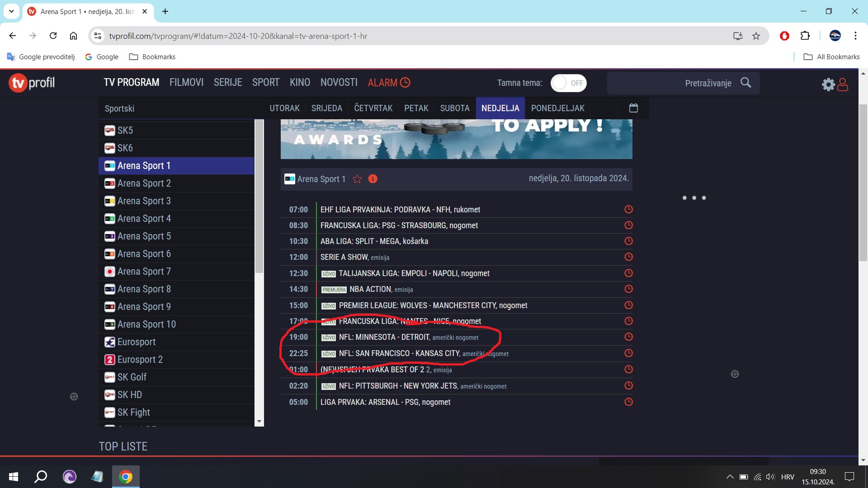Click the Pretraživanje search field
This screenshot has height=488, width=868.
coord(674,83)
